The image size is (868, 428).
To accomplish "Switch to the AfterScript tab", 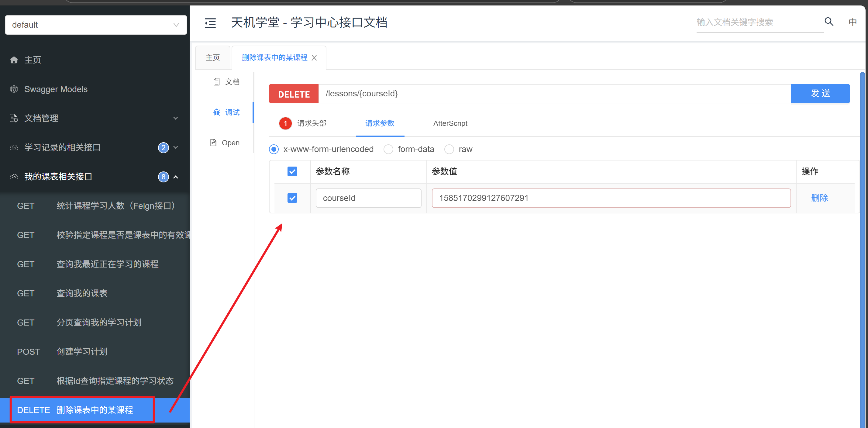I will pos(450,123).
